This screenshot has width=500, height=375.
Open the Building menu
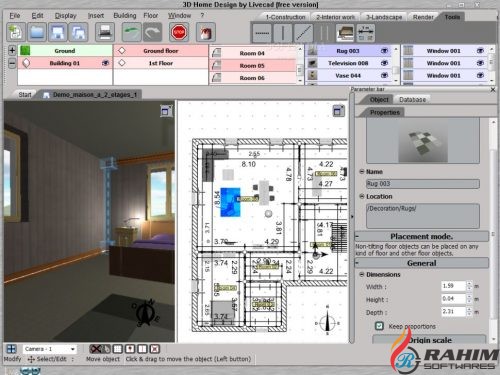[125, 16]
